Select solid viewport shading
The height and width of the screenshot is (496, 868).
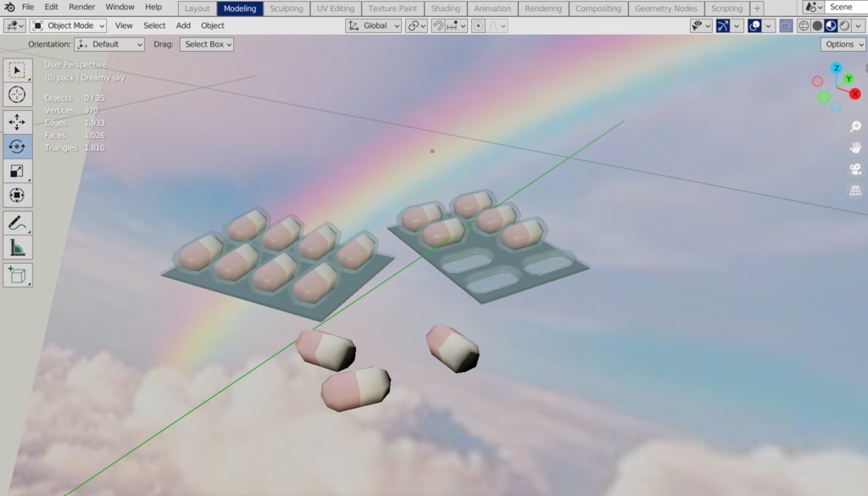click(x=817, y=25)
